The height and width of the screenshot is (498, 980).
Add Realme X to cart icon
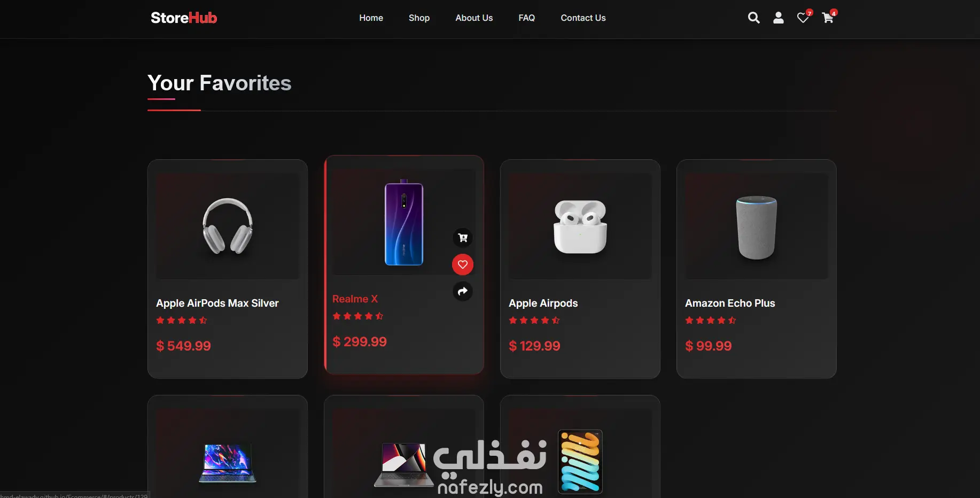click(463, 238)
